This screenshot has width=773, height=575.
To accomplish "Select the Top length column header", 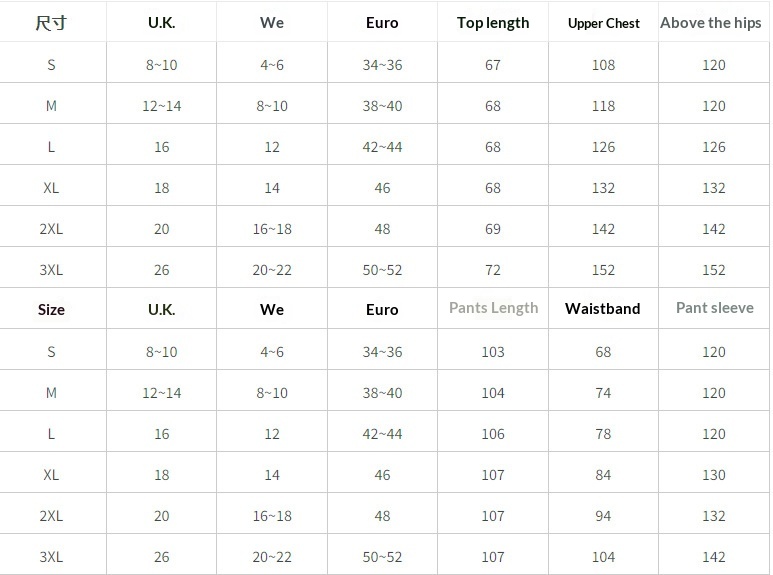I will (493, 23).
